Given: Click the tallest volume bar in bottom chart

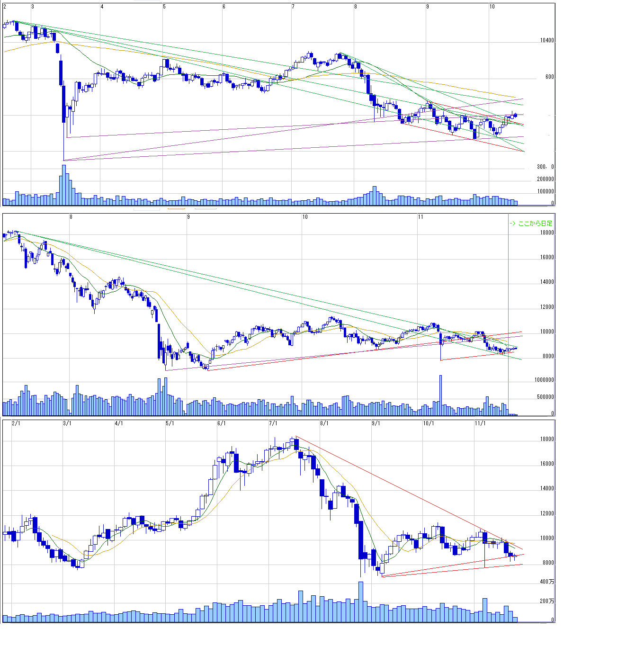Looking at the screenshot, I should (361, 601).
